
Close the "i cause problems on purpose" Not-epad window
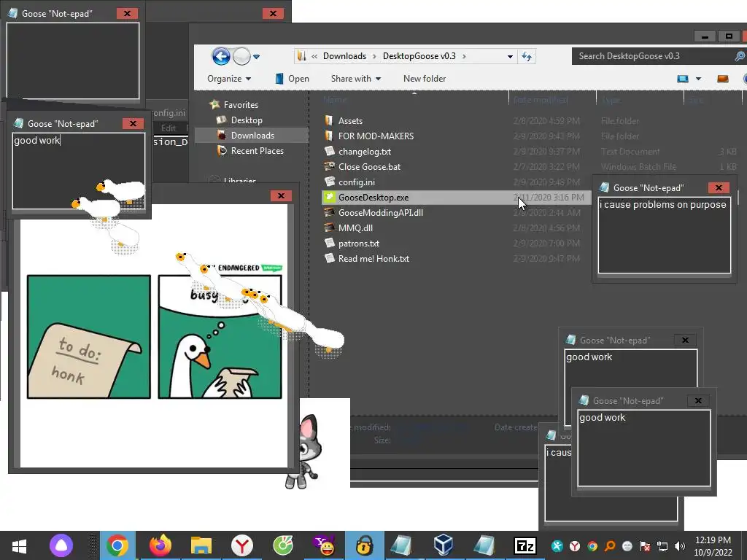719,187
